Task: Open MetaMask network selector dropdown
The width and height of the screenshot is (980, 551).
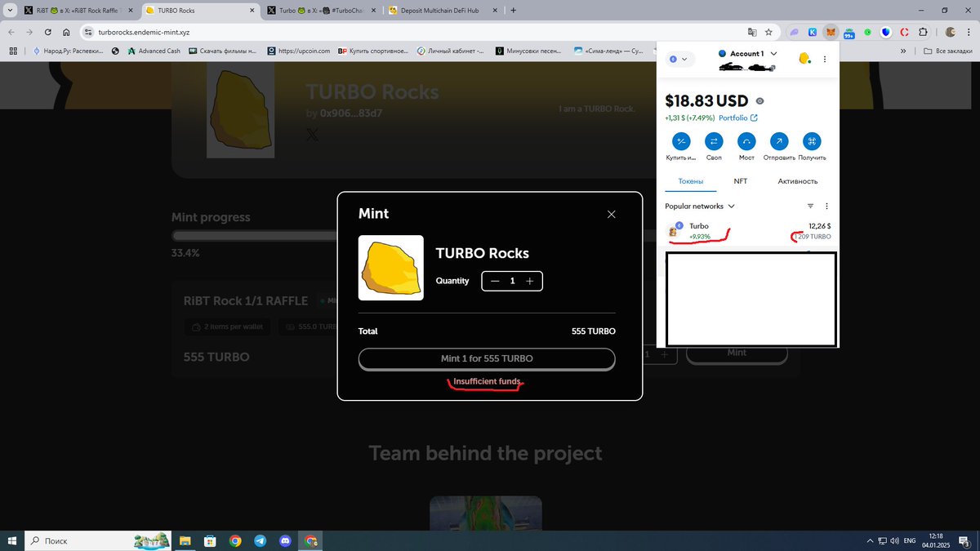Action: [679, 59]
